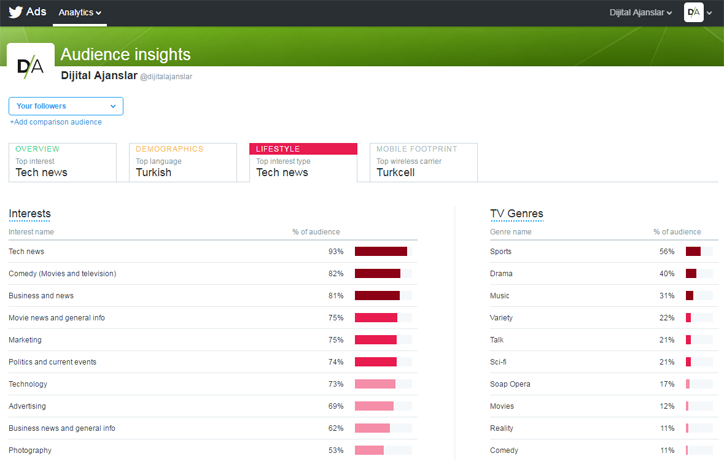Click the Twitter bird logo
This screenshot has width=724, height=464.
point(15,12)
